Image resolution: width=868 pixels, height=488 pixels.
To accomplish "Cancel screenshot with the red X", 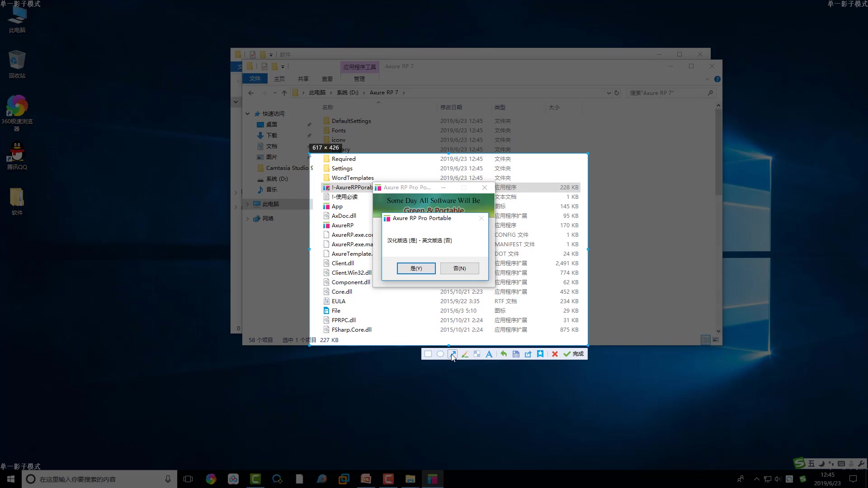I will tap(555, 354).
